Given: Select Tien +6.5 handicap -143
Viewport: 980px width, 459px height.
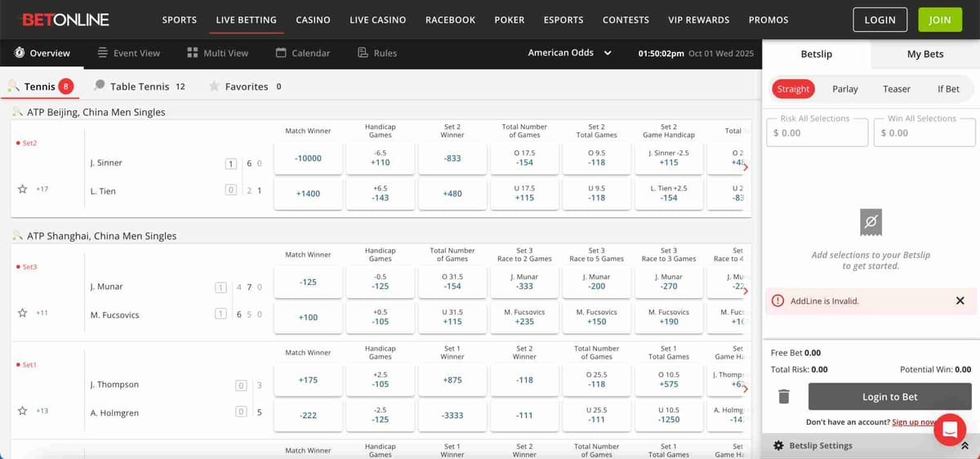Looking at the screenshot, I should (380, 194).
